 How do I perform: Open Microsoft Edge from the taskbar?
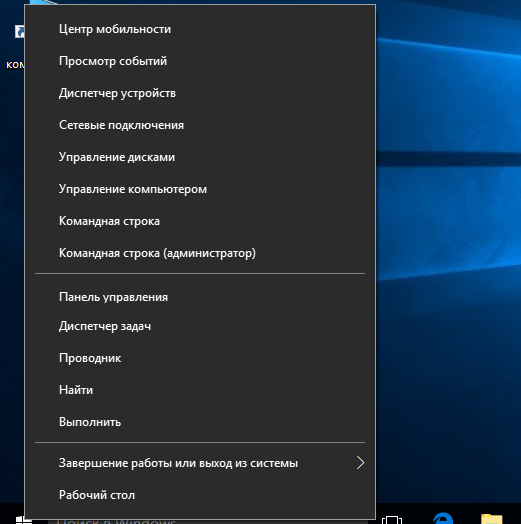pyautogui.click(x=443, y=518)
